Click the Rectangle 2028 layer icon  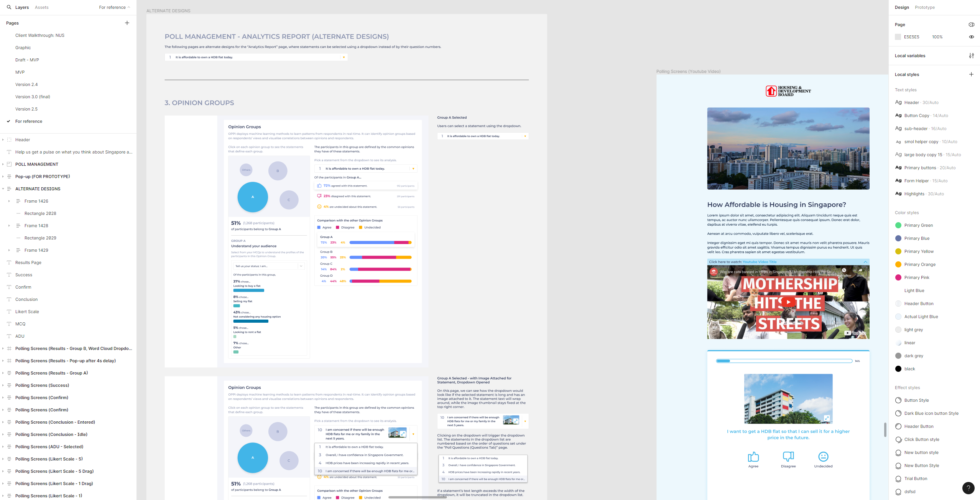point(18,213)
